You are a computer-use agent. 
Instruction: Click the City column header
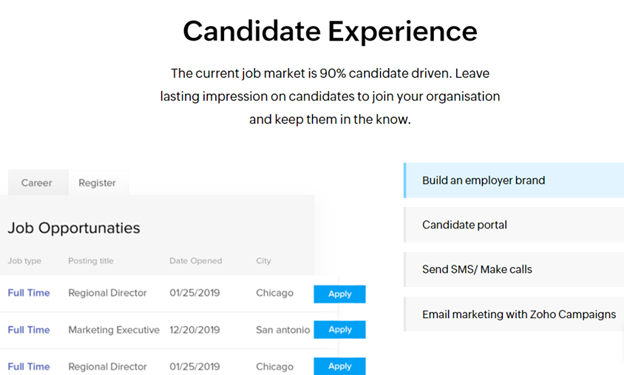coord(263,261)
